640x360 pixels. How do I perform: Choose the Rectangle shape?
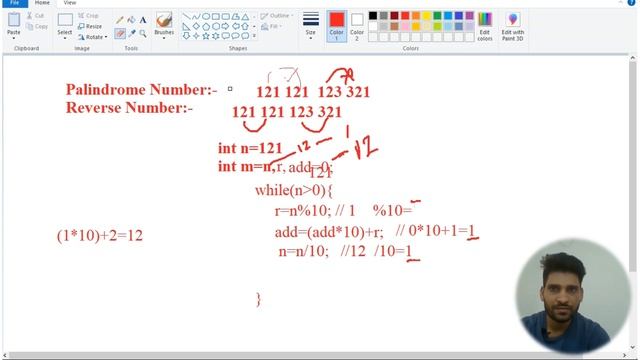(216, 16)
